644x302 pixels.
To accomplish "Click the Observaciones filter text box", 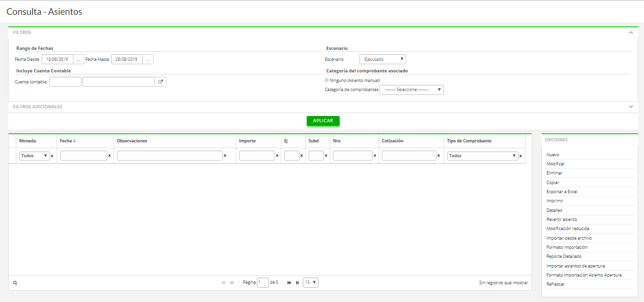I will click(x=170, y=156).
